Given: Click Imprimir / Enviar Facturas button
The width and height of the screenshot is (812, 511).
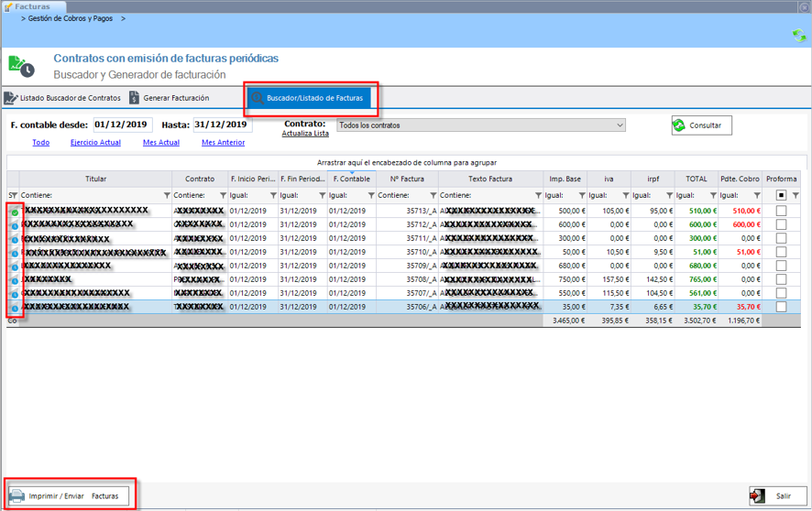Looking at the screenshot, I should click(x=68, y=496).
